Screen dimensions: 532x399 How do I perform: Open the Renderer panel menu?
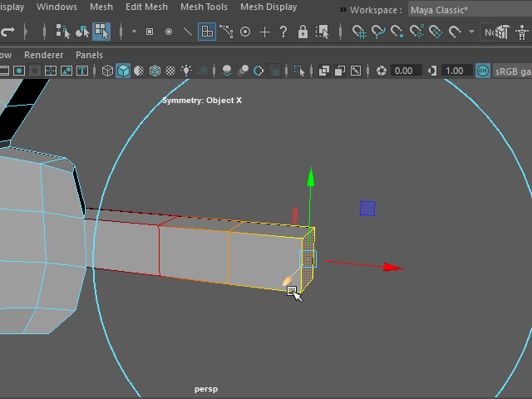43,55
